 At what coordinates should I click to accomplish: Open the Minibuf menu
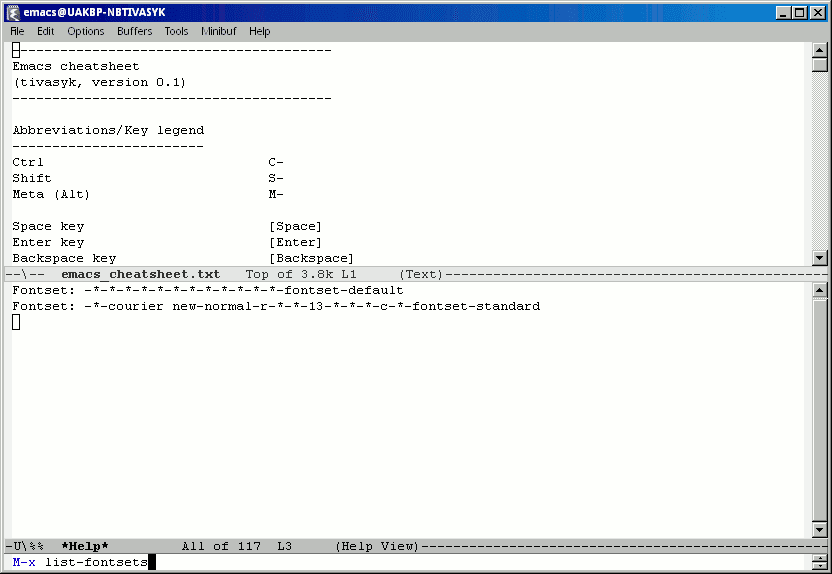click(219, 31)
